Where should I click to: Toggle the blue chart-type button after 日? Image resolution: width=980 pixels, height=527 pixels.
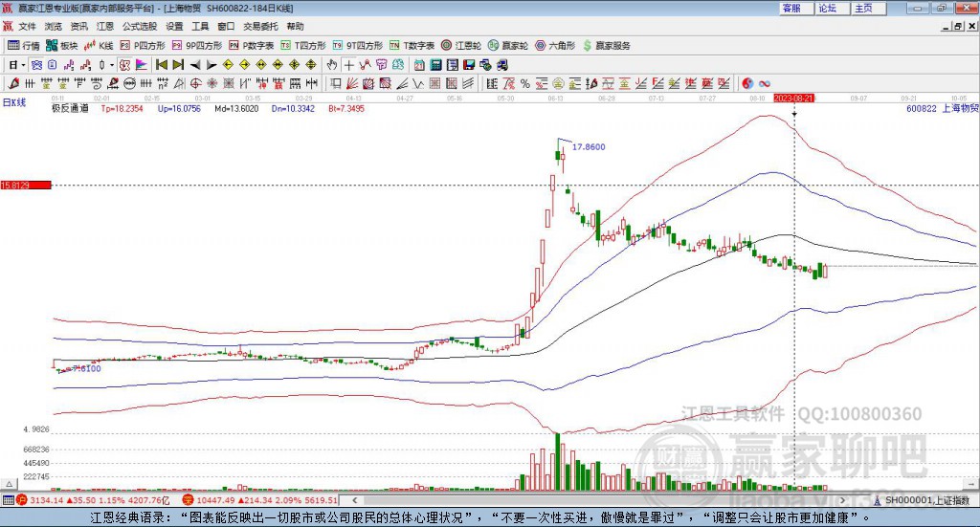click(36, 65)
